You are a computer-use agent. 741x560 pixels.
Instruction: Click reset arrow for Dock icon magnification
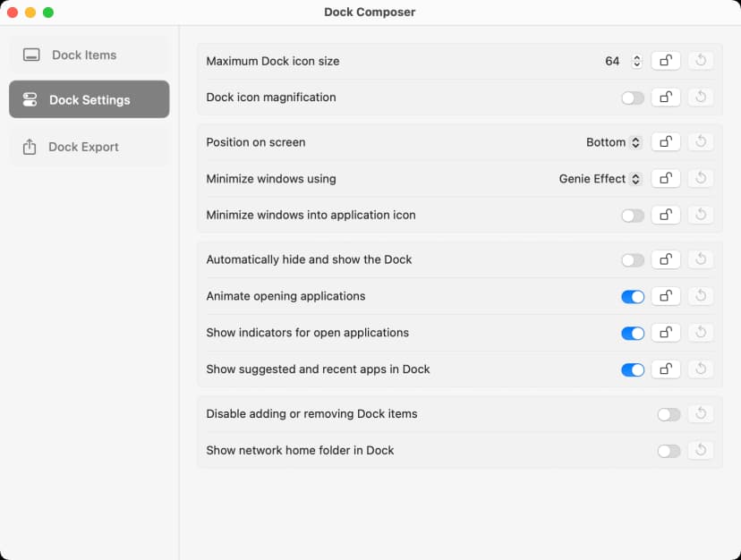click(x=702, y=98)
